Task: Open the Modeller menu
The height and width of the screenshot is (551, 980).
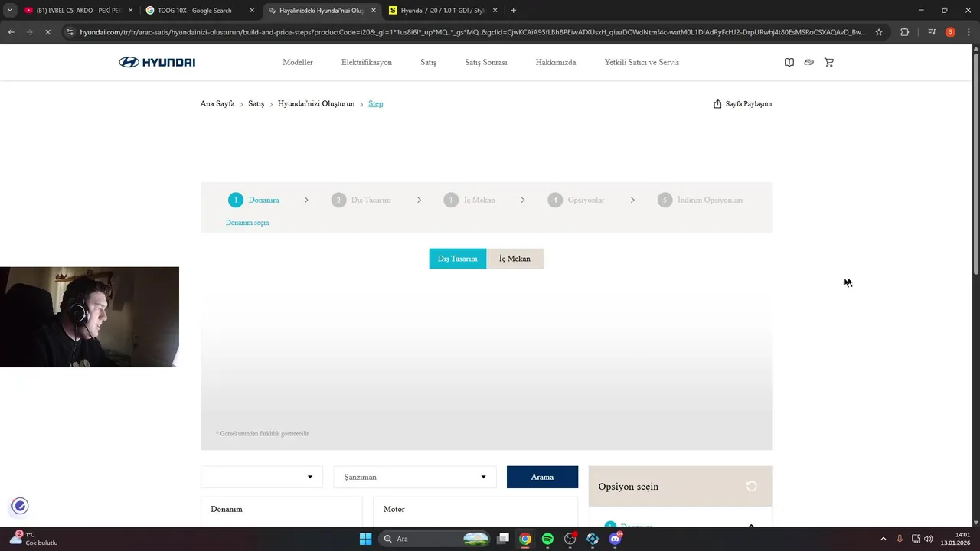Action: click(x=298, y=62)
